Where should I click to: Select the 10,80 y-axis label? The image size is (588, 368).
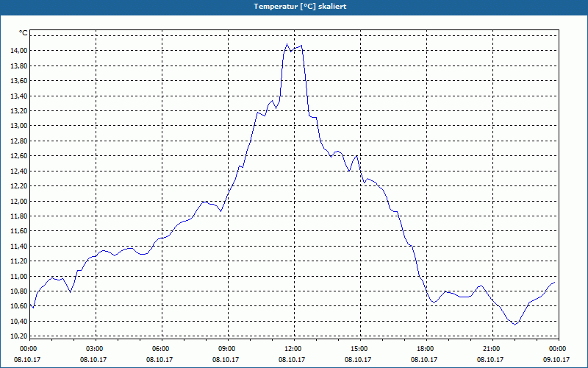coord(18,291)
